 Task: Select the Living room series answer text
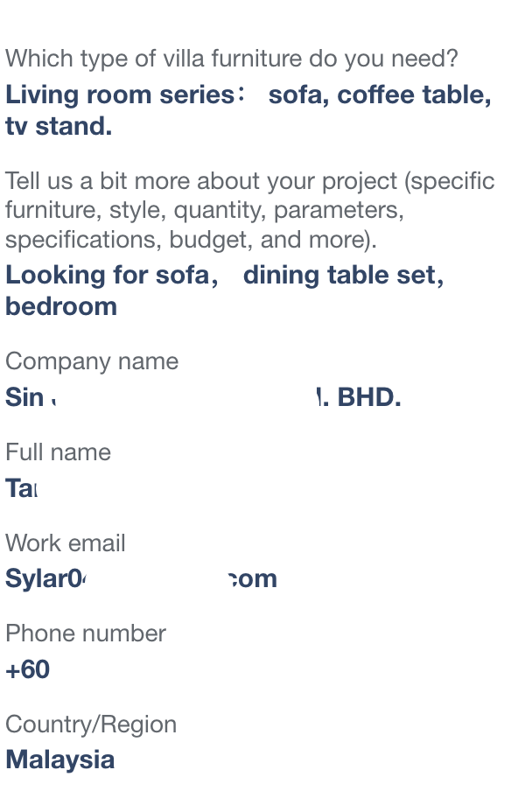coord(248,110)
